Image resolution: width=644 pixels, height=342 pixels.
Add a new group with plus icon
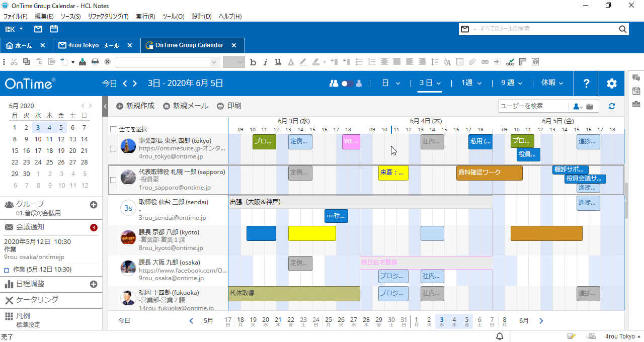tap(93, 205)
